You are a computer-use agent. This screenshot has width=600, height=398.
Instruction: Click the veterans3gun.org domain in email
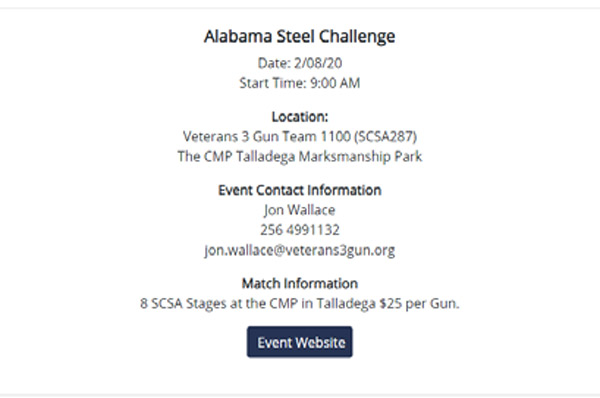click(341, 250)
